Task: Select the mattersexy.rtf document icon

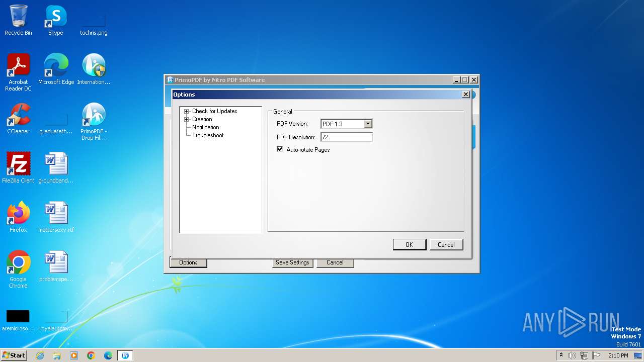Action: click(x=56, y=217)
